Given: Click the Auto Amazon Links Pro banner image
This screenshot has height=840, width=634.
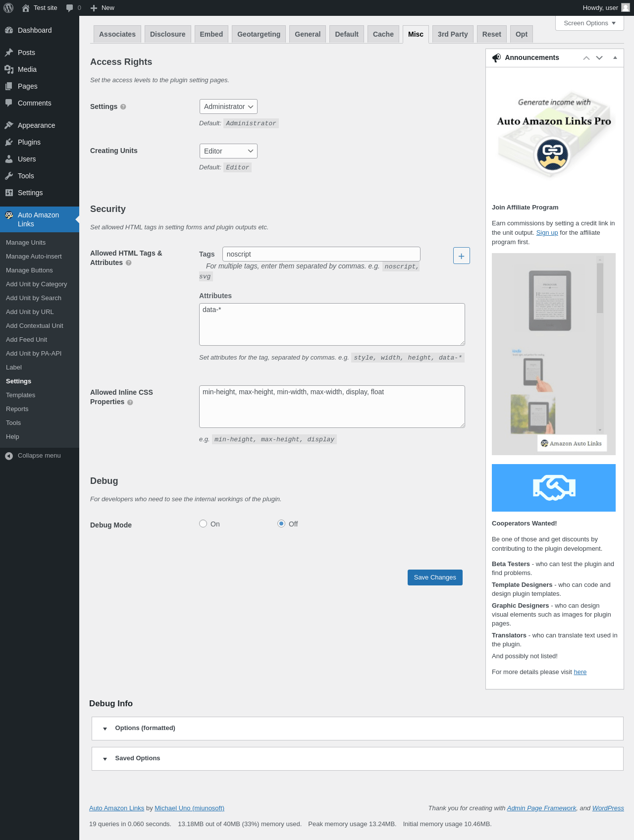Looking at the screenshot, I should click(x=554, y=135).
